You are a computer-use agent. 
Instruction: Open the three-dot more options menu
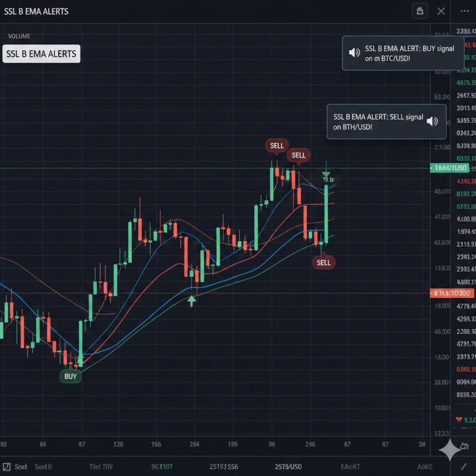[464, 11]
